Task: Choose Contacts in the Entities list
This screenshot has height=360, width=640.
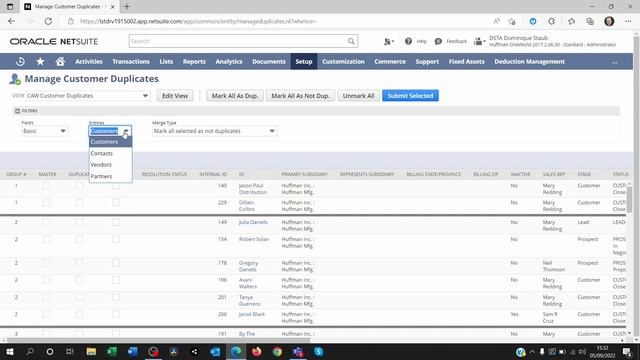Action: coord(111,153)
